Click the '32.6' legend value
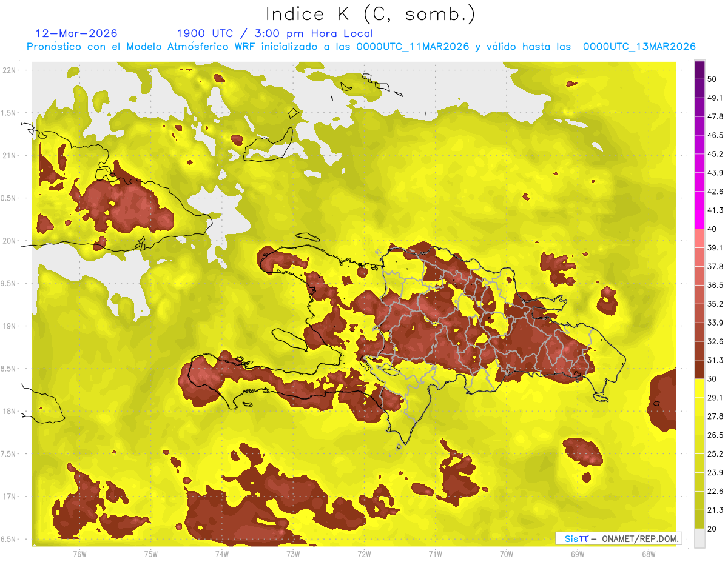 tap(715, 341)
